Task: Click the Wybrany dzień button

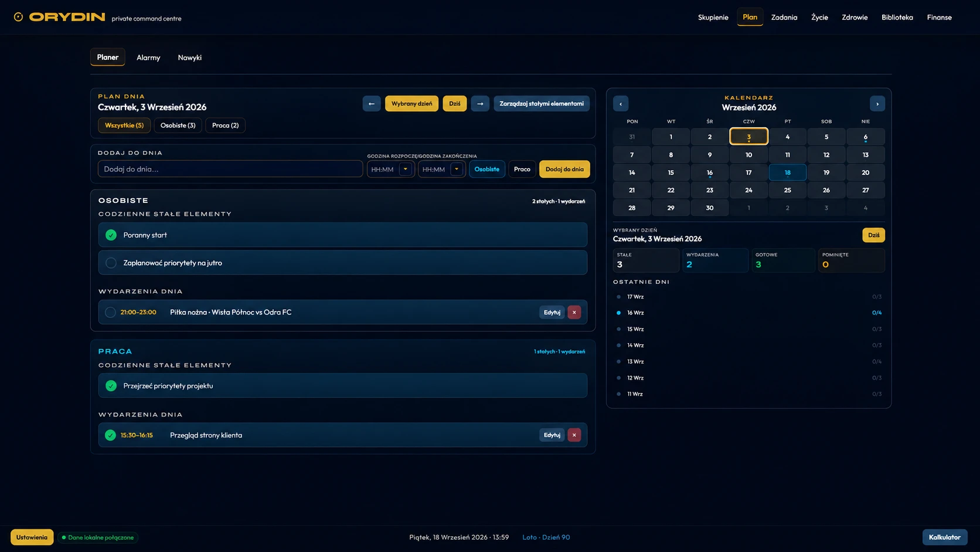Action: point(411,104)
